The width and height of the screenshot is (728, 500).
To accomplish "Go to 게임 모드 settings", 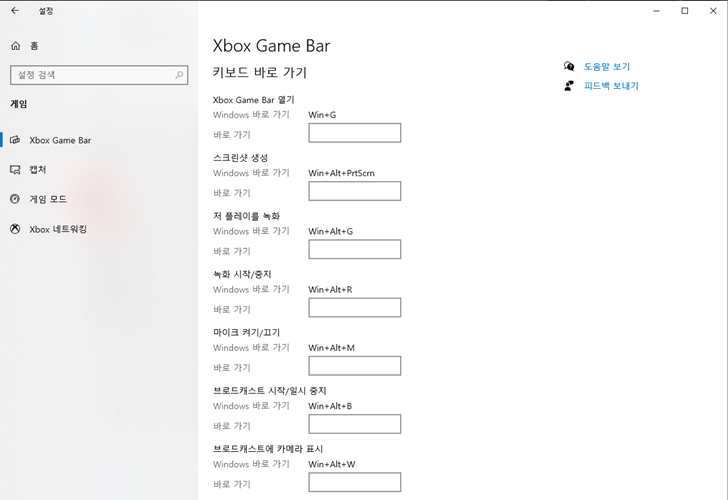I will [48, 199].
